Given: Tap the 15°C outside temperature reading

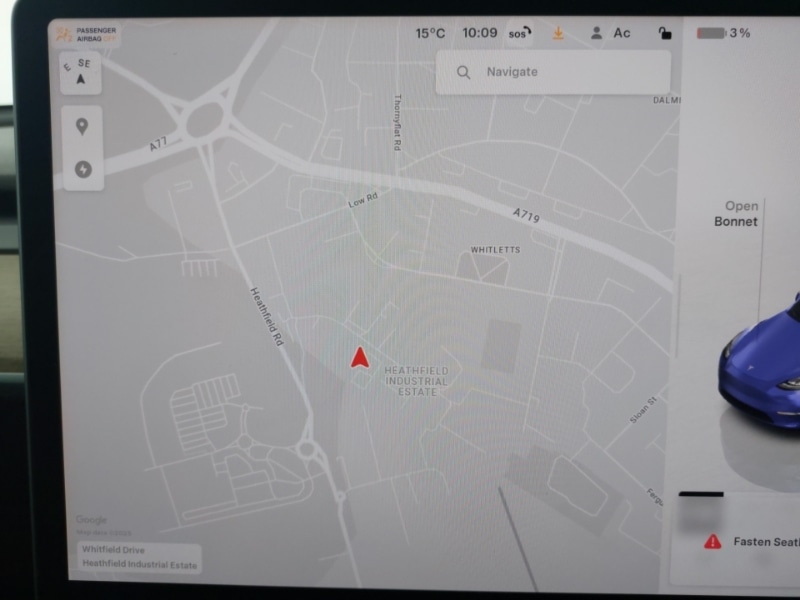Looking at the screenshot, I should click(x=430, y=33).
